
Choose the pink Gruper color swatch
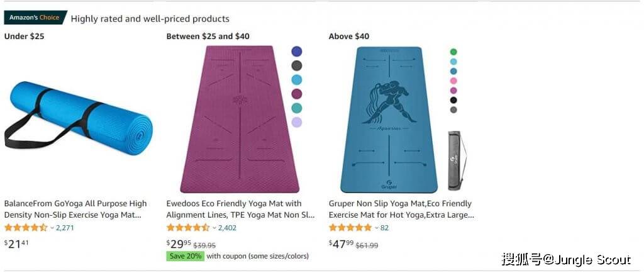tap(453, 81)
